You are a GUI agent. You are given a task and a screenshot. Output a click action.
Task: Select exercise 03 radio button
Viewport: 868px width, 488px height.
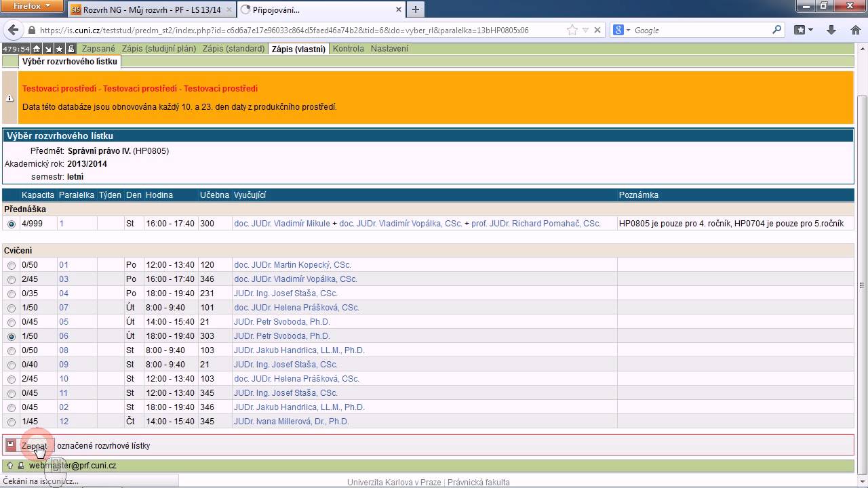point(12,280)
